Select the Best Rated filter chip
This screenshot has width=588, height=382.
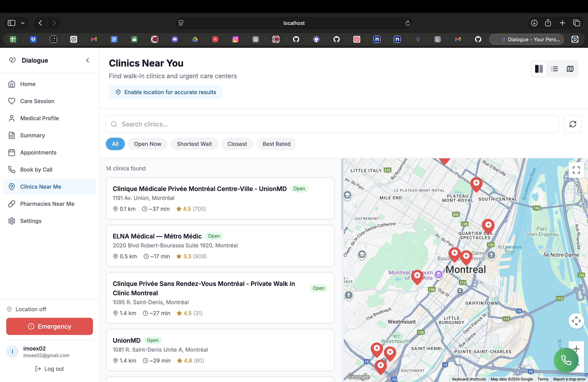click(x=276, y=144)
